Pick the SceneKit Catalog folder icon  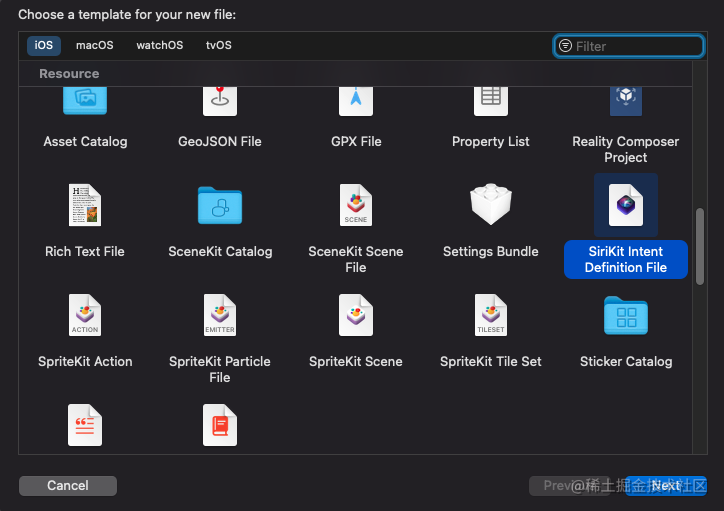tap(220, 205)
